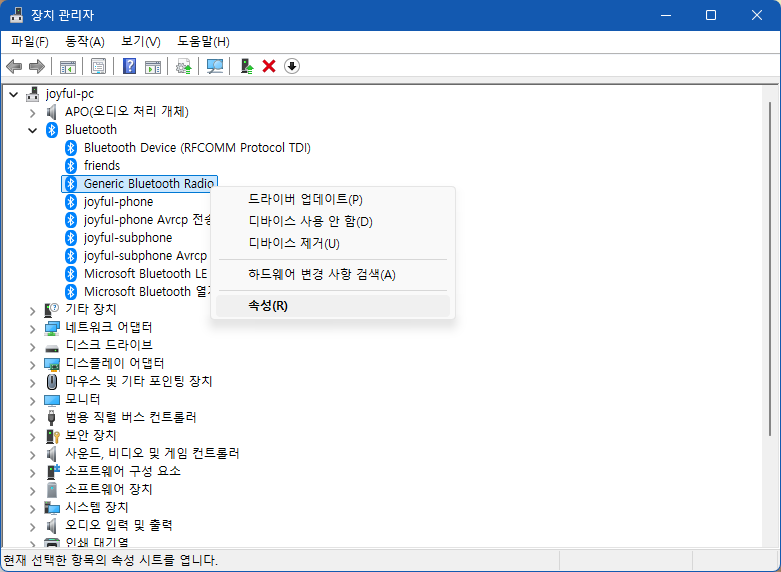Select Microsoft Bluetooth LE row
Image resolution: width=781 pixels, height=572 pixels.
click(x=145, y=274)
